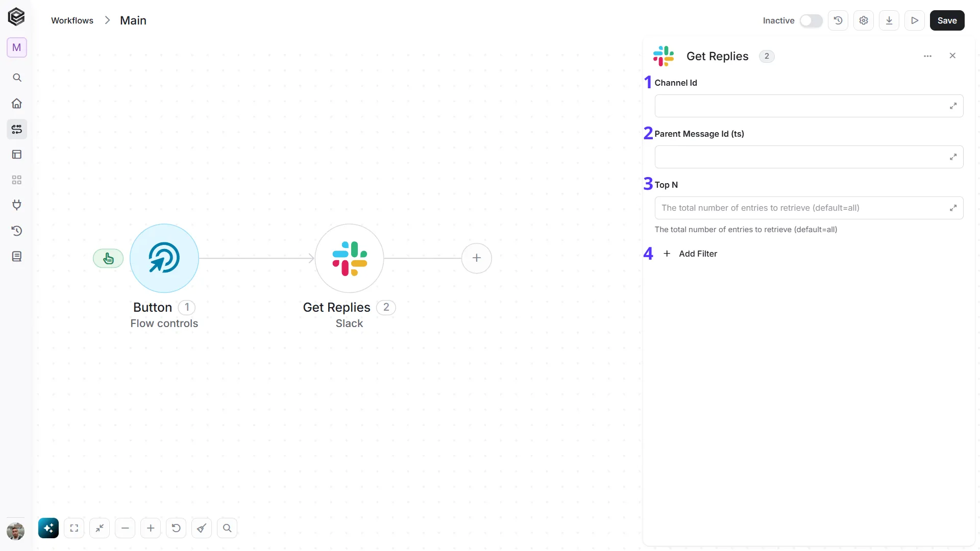
Task: Open the Workflows sidebar icon
Action: click(x=17, y=129)
